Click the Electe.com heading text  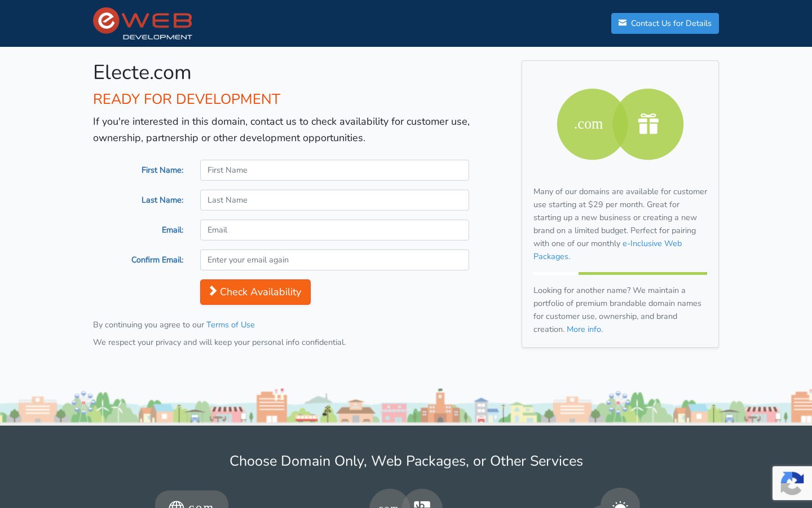pyautogui.click(x=142, y=72)
